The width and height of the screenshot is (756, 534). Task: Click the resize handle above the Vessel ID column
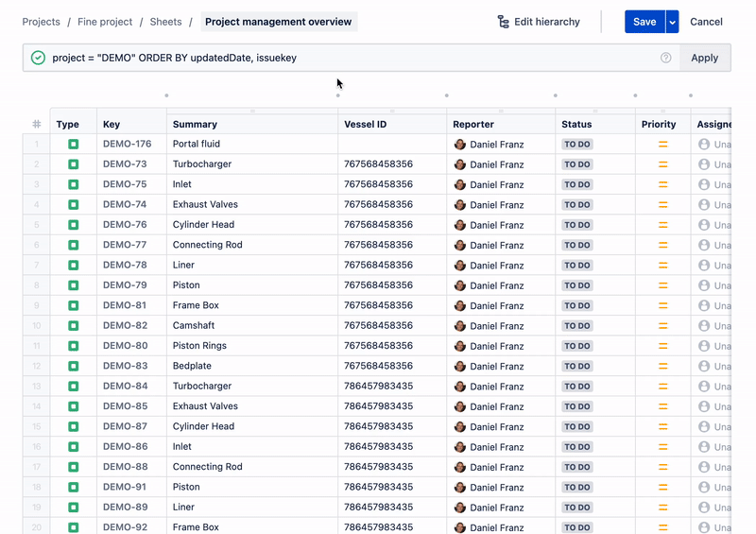click(x=392, y=112)
